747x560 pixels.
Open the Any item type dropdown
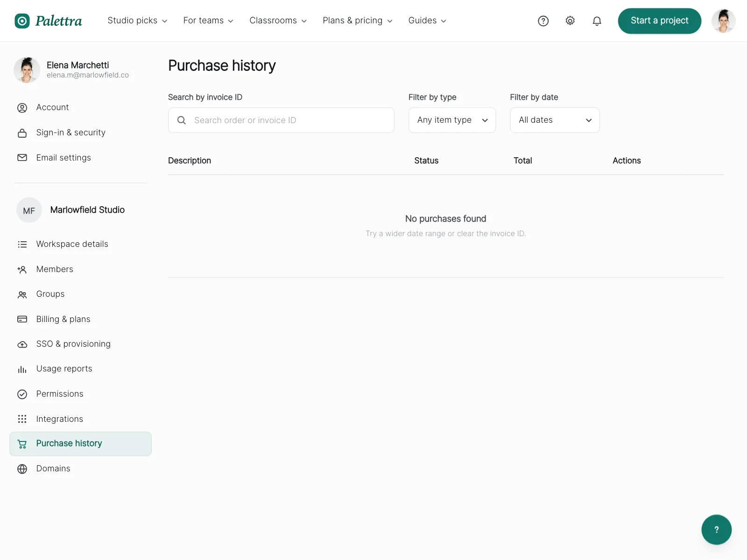click(452, 120)
